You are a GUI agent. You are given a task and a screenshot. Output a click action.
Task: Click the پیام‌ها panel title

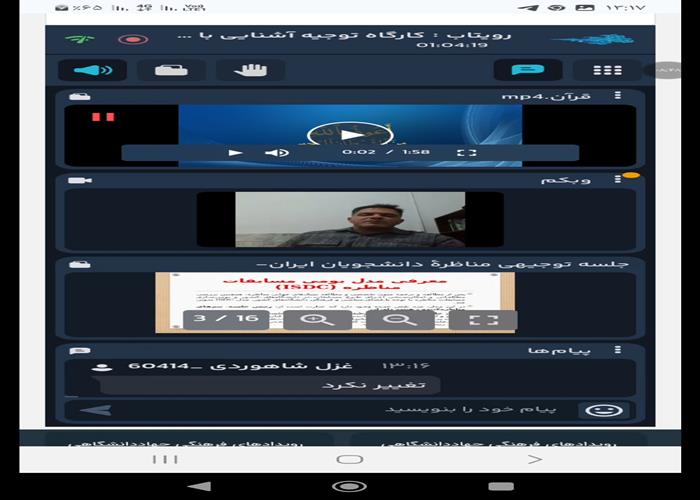[559, 351]
